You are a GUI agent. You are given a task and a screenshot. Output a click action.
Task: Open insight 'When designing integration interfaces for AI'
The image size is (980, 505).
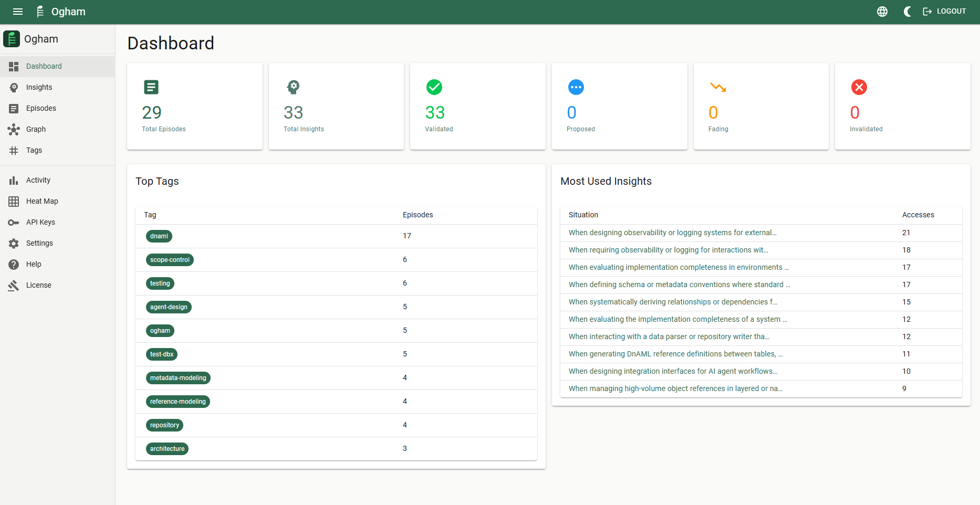[x=673, y=371]
